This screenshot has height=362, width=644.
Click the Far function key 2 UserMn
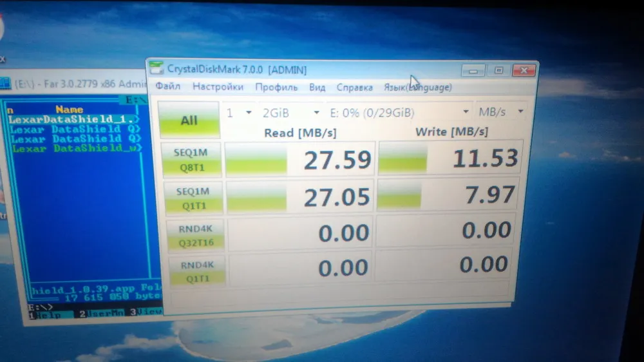[102, 314]
